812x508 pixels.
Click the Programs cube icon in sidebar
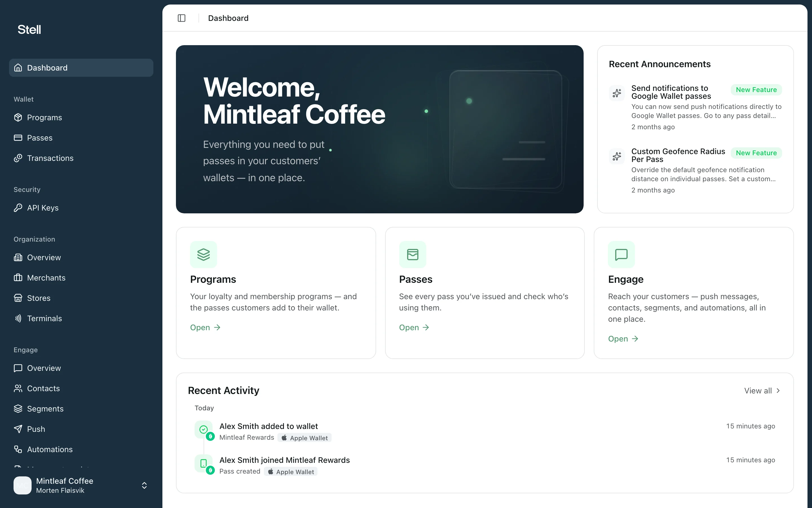(18, 118)
